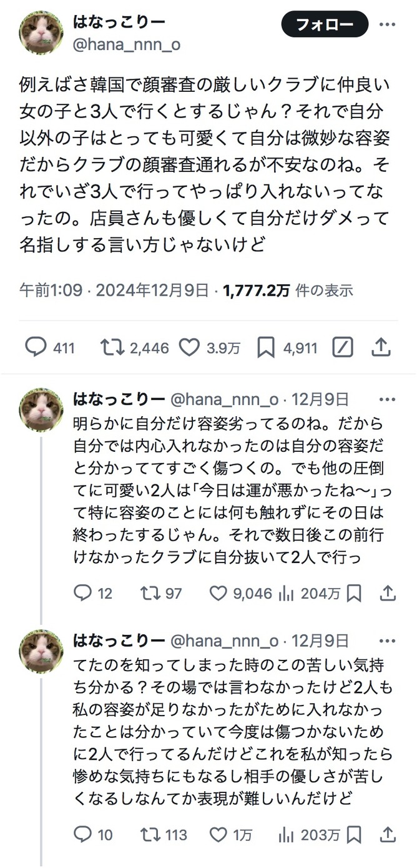
Task: Open more options on third tweet
Action: (388, 641)
